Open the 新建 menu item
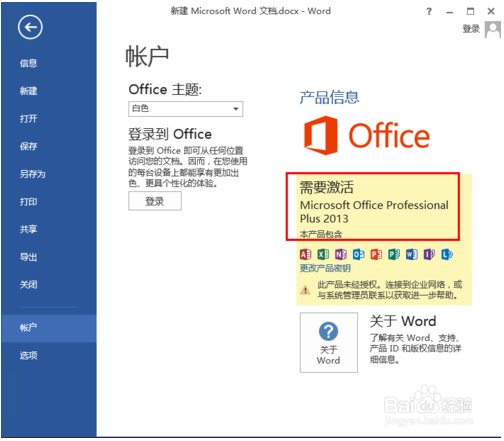This screenshot has width=504, height=441. pyautogui.click(x=28, y=91)
